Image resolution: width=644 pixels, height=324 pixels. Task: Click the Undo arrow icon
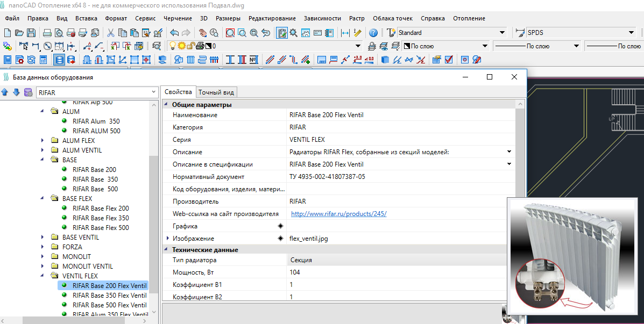pos(174,33)
